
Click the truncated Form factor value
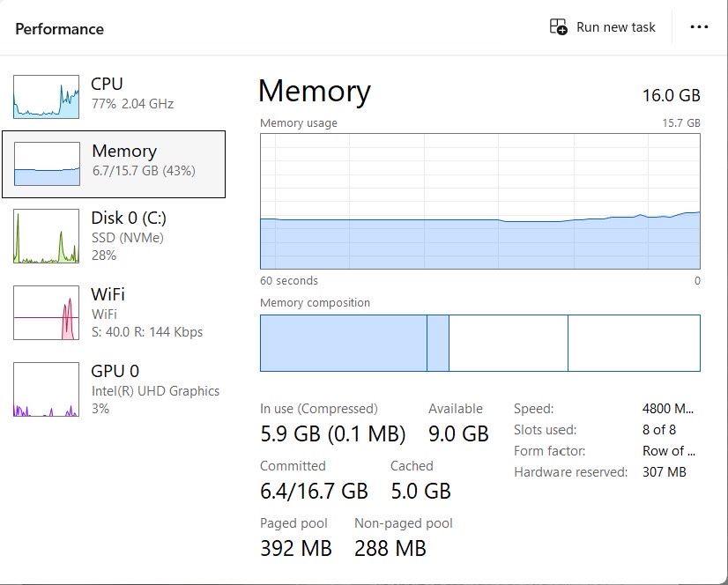668,451
